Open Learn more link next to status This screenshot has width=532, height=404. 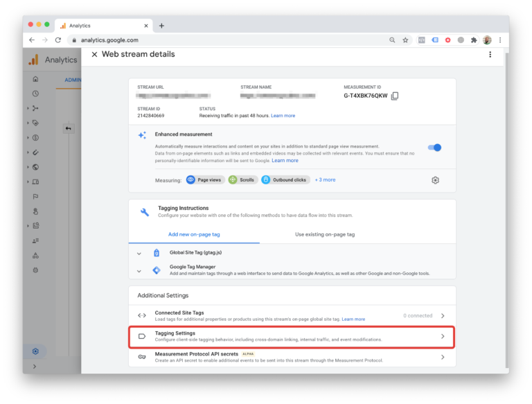[283, 116]
